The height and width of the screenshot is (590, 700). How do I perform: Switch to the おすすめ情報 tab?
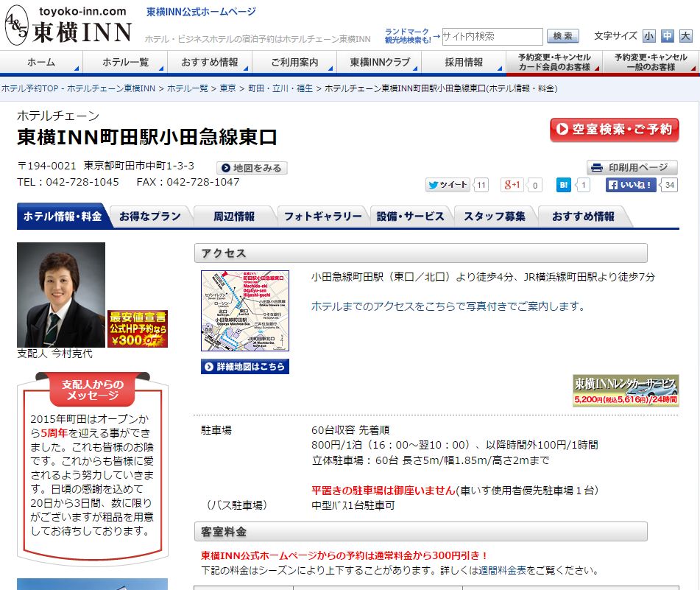click(583, 217)
